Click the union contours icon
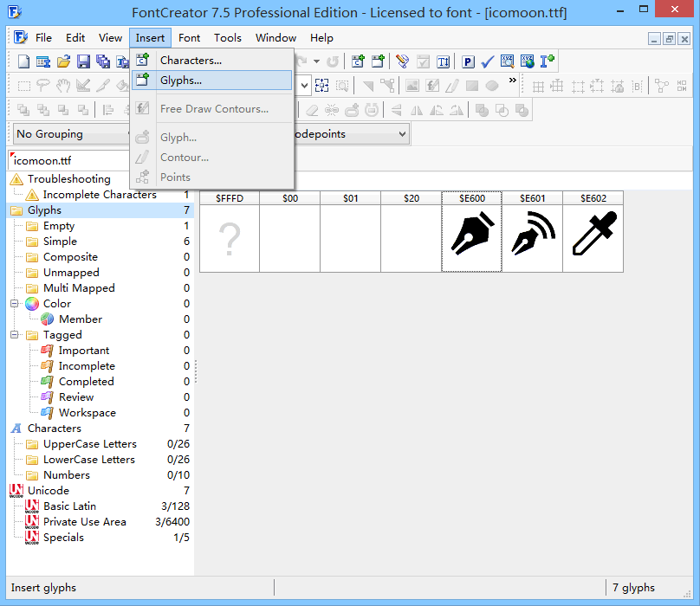This screenshot has height=606, width=700. [x=482, y=110]
